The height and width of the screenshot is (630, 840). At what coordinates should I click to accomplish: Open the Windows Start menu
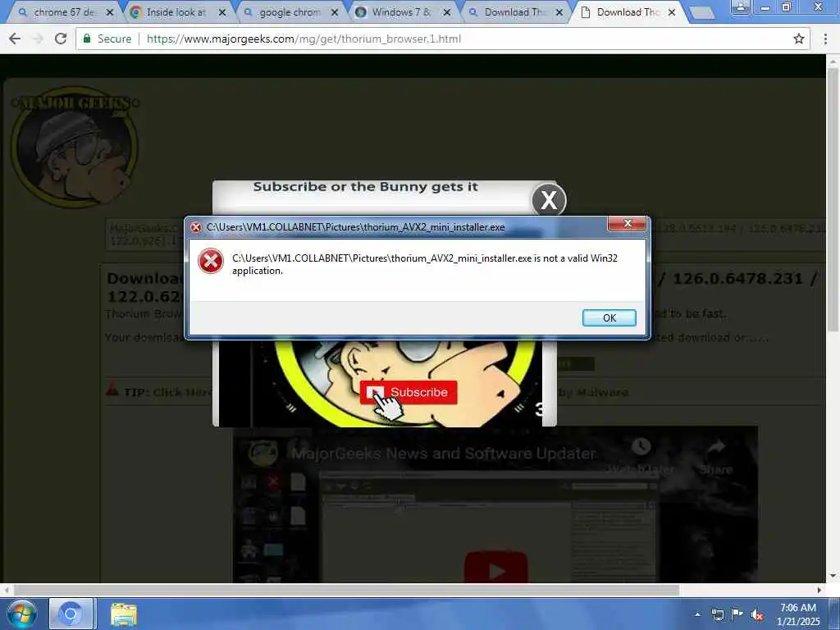point(22,614)
